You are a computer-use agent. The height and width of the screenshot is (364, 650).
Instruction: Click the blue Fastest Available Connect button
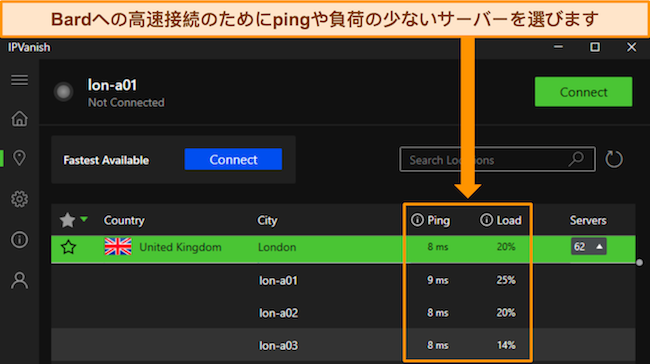pos(233,159)
